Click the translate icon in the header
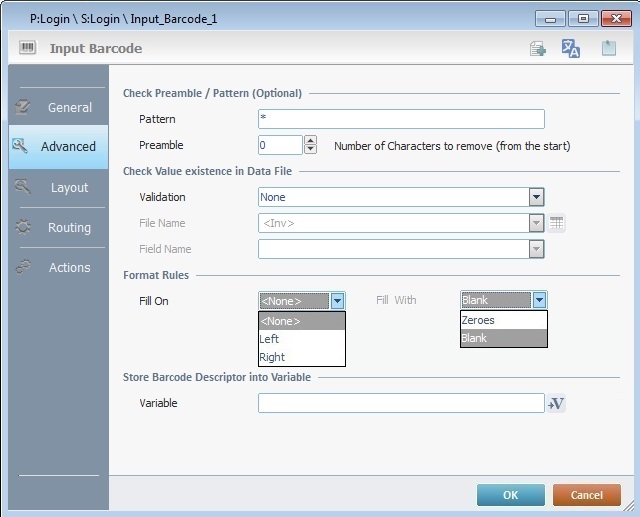This screenshot has width=640, height=517. tap(571, 48)
